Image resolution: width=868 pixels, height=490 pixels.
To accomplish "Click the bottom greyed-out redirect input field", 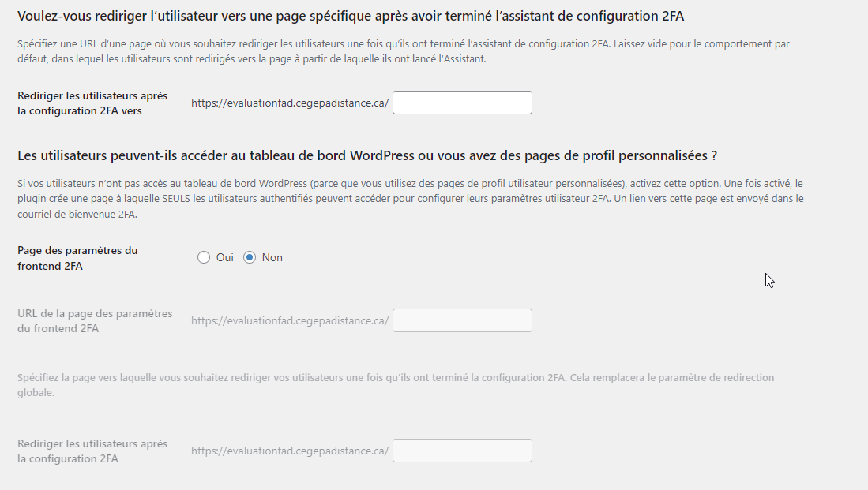I will 462,451.
